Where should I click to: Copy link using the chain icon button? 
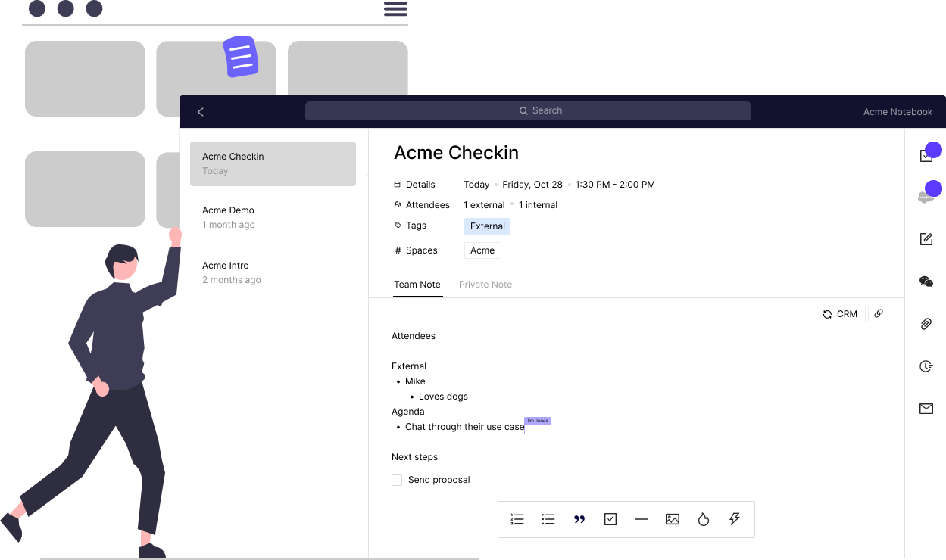878,313
